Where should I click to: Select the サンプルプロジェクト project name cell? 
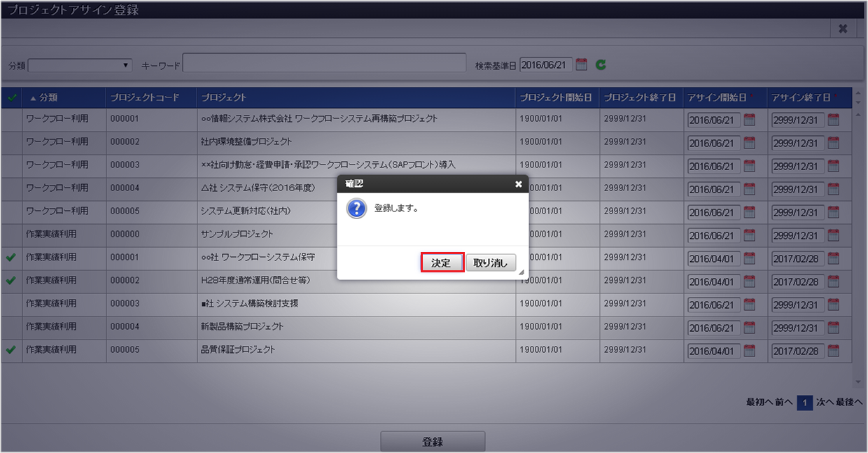tap(357, 235)
